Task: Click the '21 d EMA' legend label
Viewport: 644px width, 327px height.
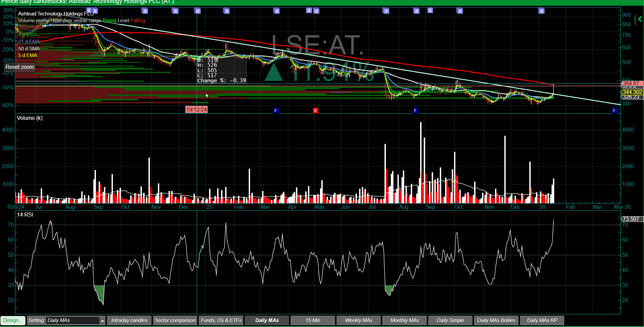Action: tap(29, 42)
